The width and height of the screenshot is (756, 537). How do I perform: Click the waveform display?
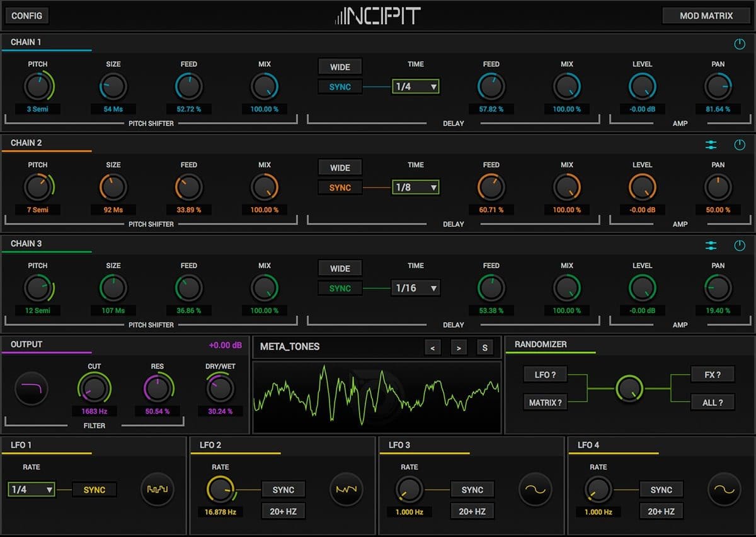377,397
